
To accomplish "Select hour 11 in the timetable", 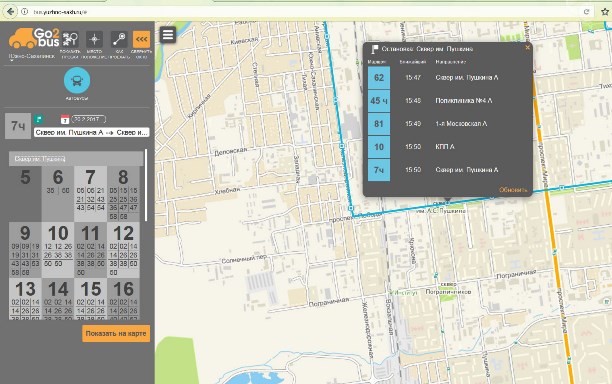I will pyautogui.click(x=90, y=250).
